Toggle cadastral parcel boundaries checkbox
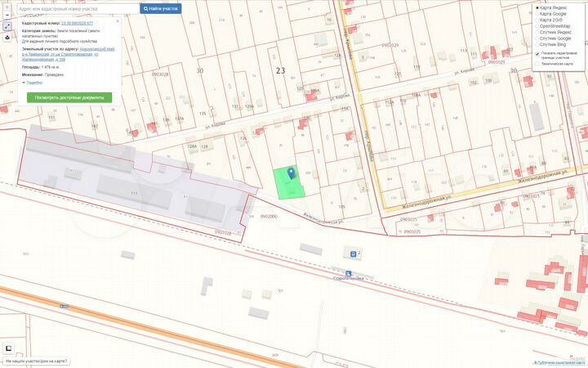Image resolution: width=588 pixels, height=368 pixels. pos(537,54)
